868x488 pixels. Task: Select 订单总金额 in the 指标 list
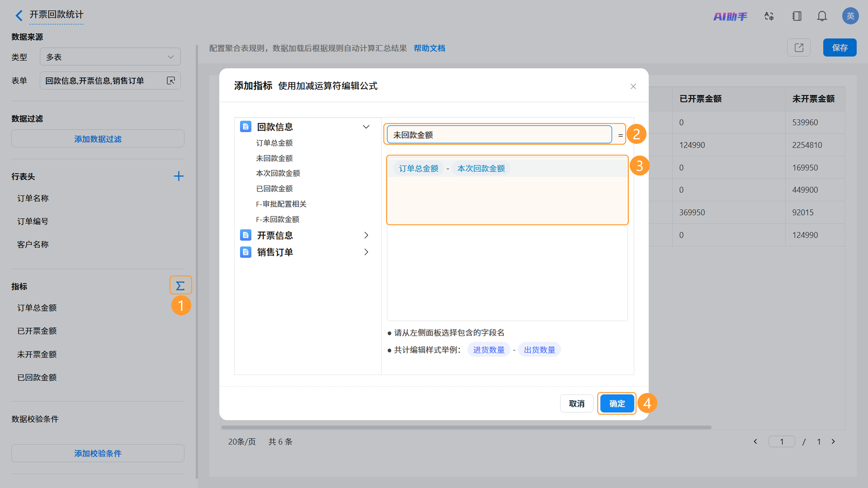click(37, 308)
